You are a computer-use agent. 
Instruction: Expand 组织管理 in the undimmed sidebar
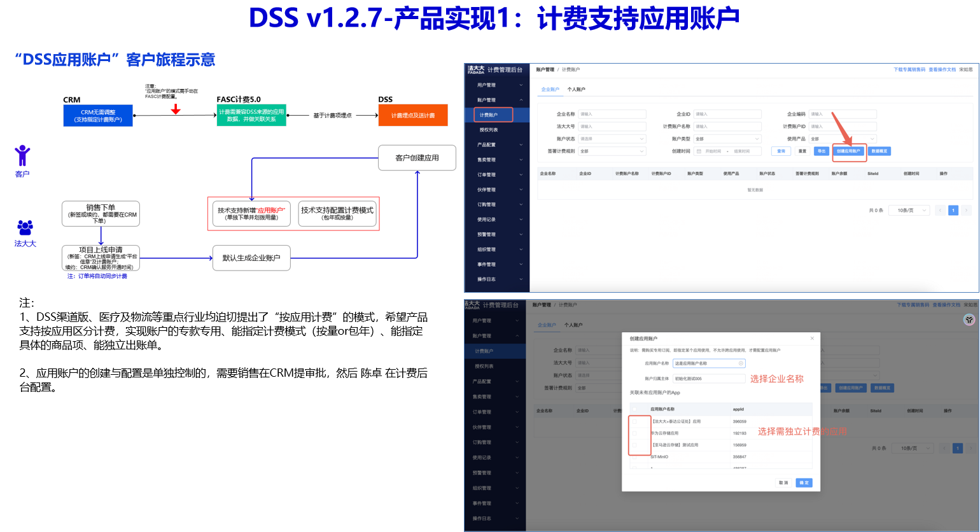[x=498, y=249]
